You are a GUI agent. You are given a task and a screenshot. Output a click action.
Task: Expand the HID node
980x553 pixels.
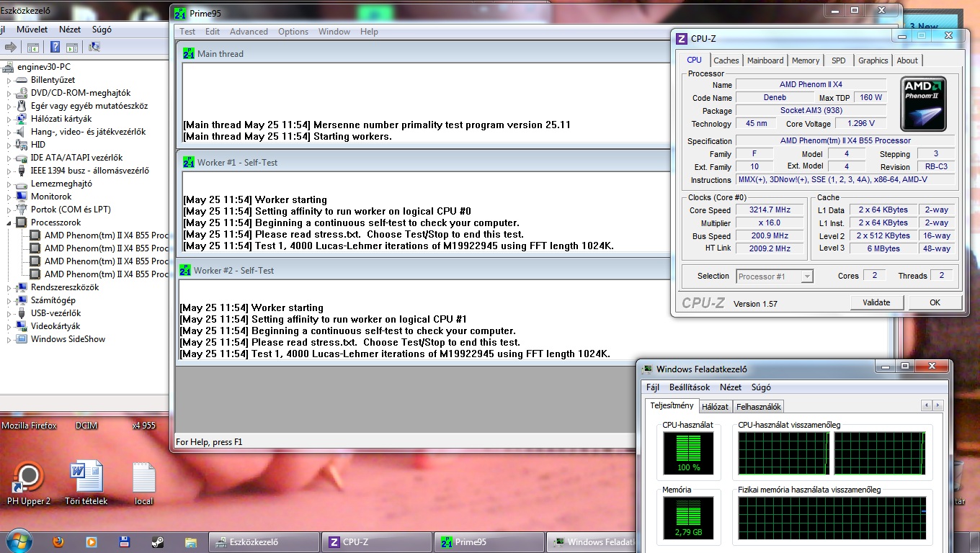9,145
